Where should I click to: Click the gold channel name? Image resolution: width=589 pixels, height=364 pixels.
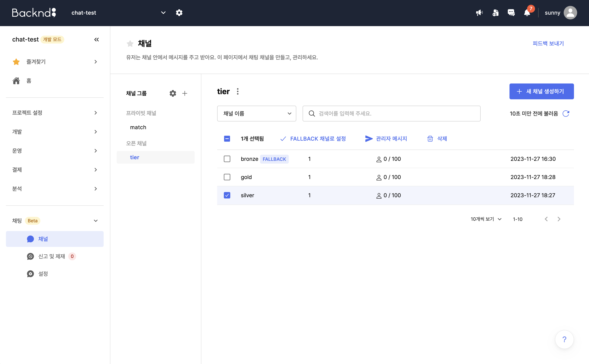click(x=246, y=177)
